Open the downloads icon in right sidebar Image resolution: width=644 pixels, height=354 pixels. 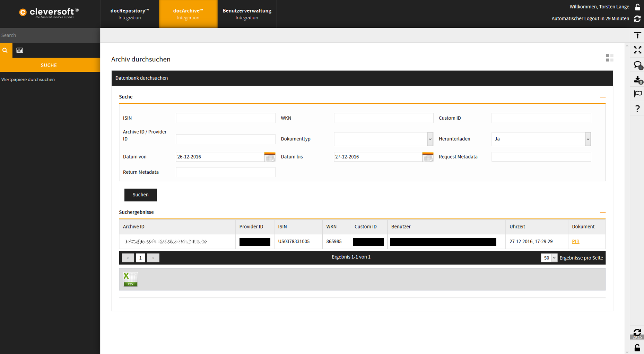point(637,80)
